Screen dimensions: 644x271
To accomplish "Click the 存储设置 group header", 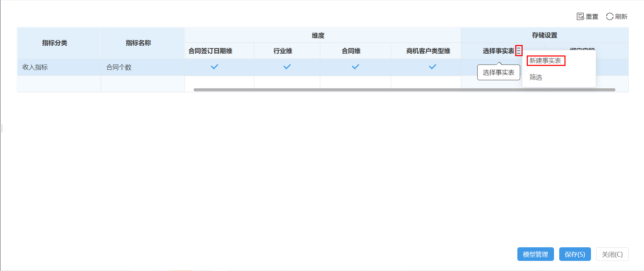I will [x=545, y=35].
